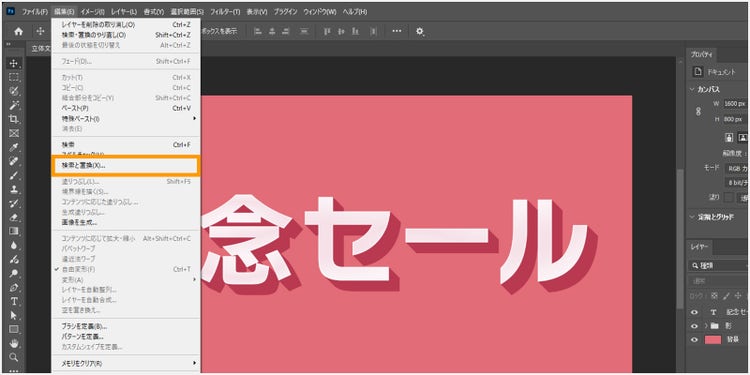The height and width of the screenshot is (375, 750).
Task: Select the 記念セール text layer row
Action: point(718,312)
